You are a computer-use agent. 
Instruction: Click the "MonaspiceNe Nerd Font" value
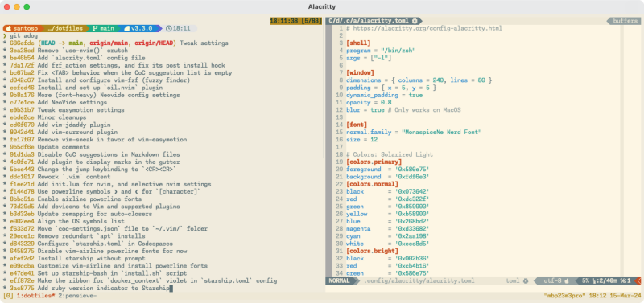click(441, 132)
